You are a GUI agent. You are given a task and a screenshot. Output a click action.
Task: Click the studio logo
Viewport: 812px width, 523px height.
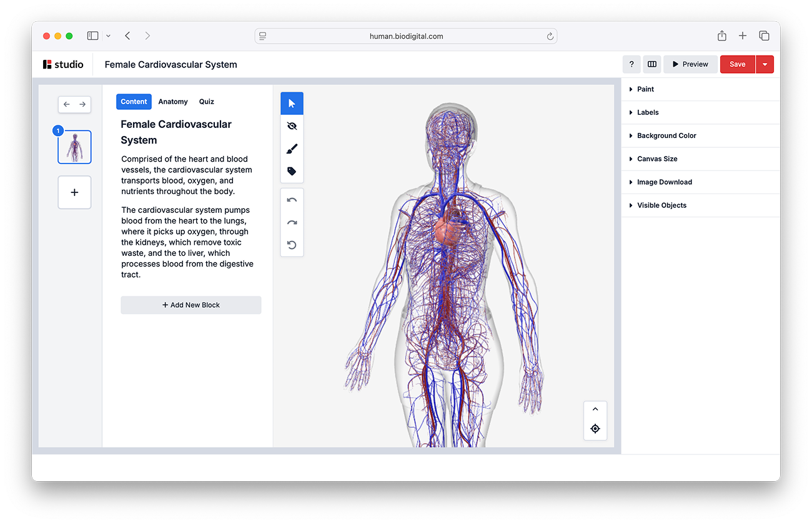click(x=63, y=64)
